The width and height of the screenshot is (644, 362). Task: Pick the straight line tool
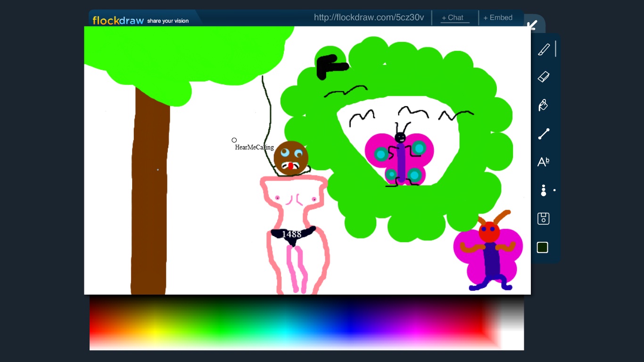[x=544, y=134]
